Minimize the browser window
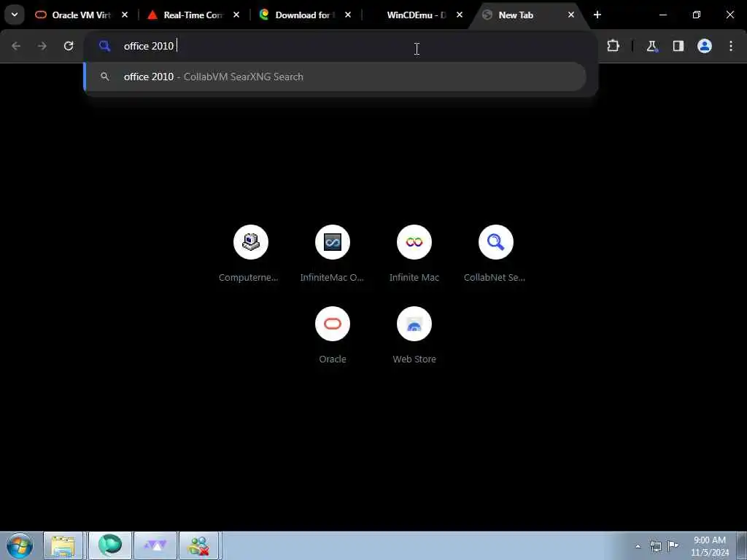Image resolution: width=747 pixels, height=560 pixels. [x=662, y=15]
